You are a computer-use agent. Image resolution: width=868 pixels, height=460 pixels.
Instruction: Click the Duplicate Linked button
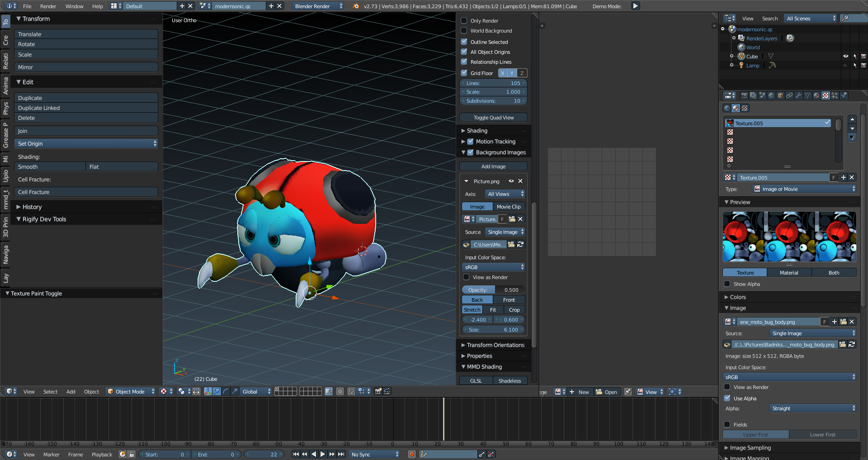pyautogui.click(x=86, y=108)
